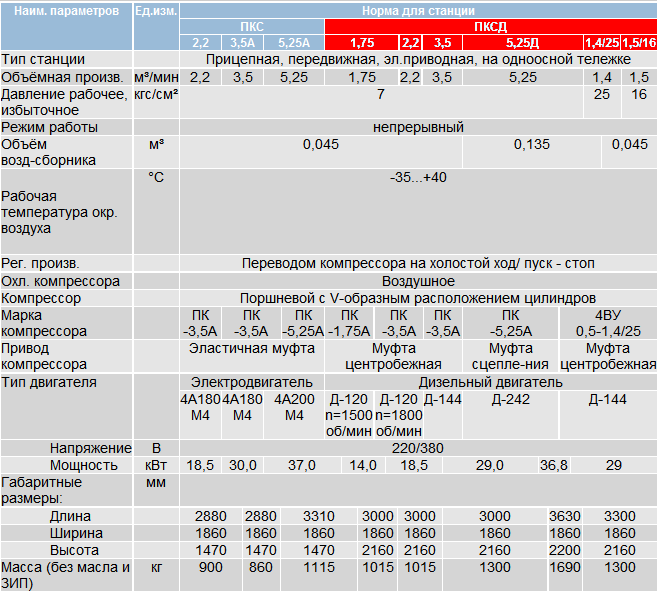Click the blue 'ПКС' group header

point(252,27)
